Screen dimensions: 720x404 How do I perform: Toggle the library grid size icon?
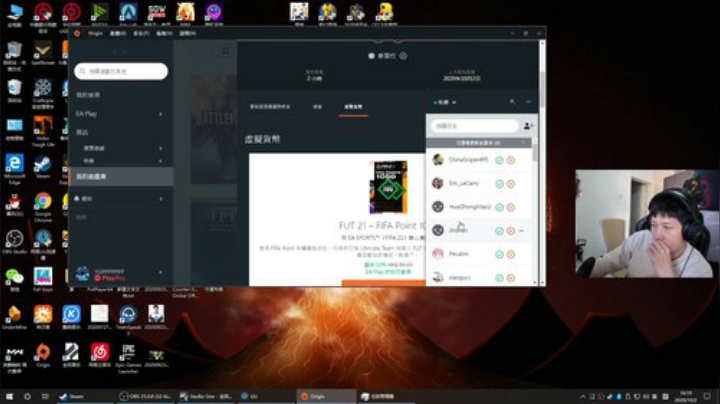(x=225, y=51)
